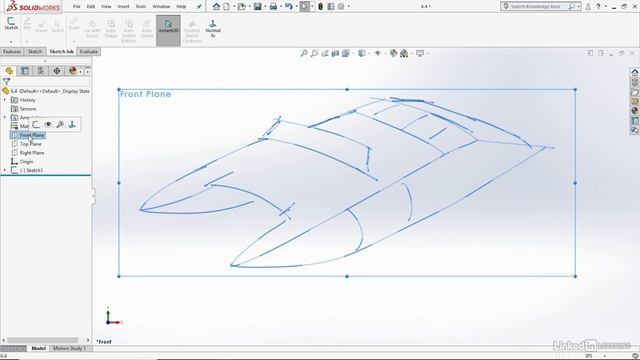Switch to the Evaluate tab

pos(89,52)
